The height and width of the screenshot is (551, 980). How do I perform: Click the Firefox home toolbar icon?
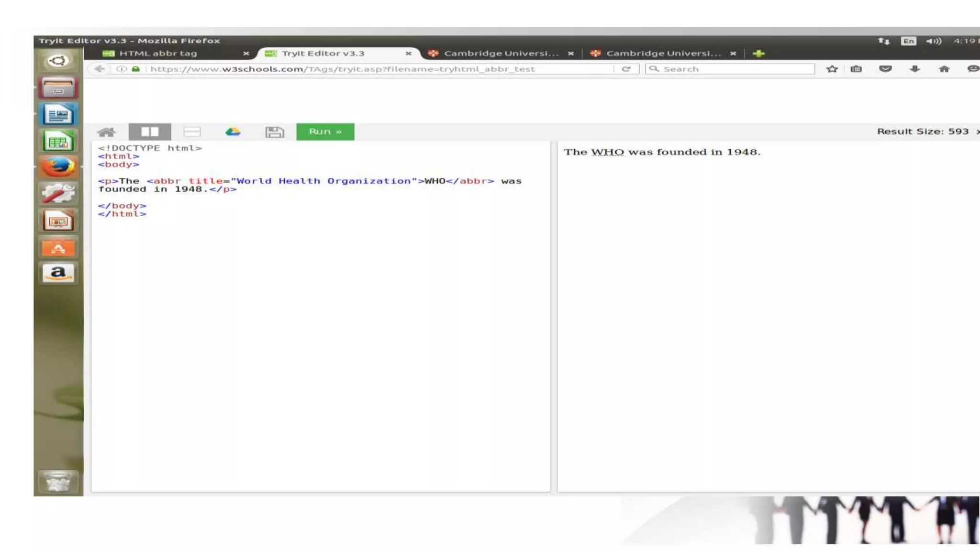tap(944, 69)
